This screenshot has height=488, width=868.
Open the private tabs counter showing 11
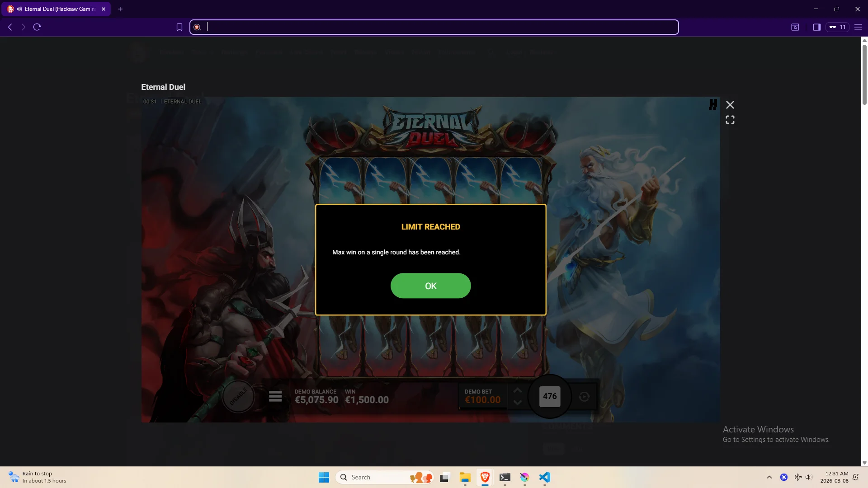point(837,27)
